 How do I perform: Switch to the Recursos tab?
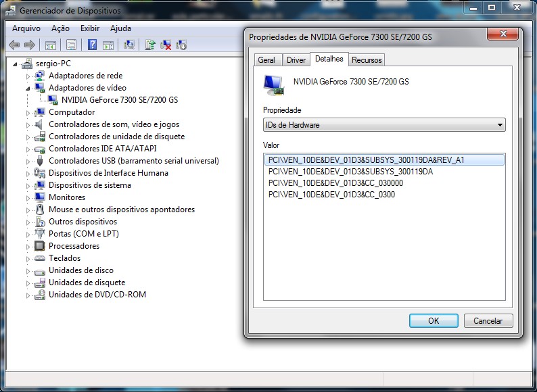pos(367,60)
